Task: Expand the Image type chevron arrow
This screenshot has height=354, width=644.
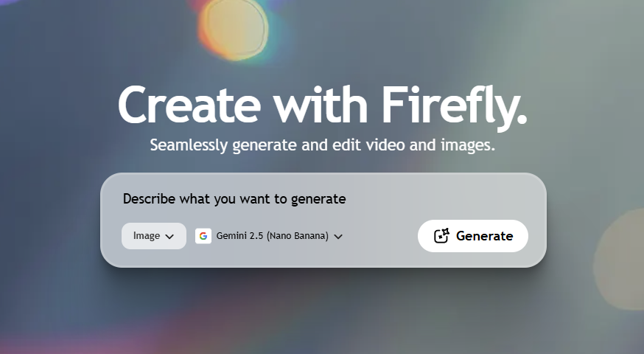Action: [x=169, y=237]
